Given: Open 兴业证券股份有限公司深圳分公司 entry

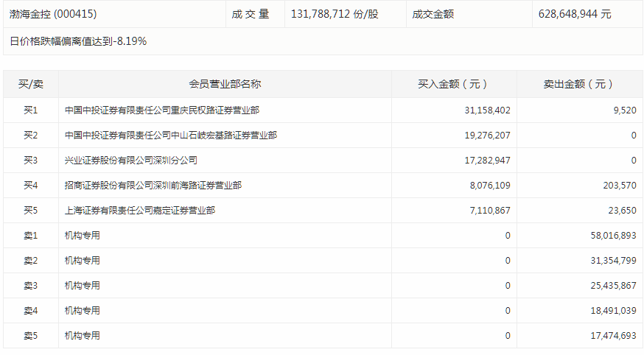Looking at the screenshot, I should 130,161.
